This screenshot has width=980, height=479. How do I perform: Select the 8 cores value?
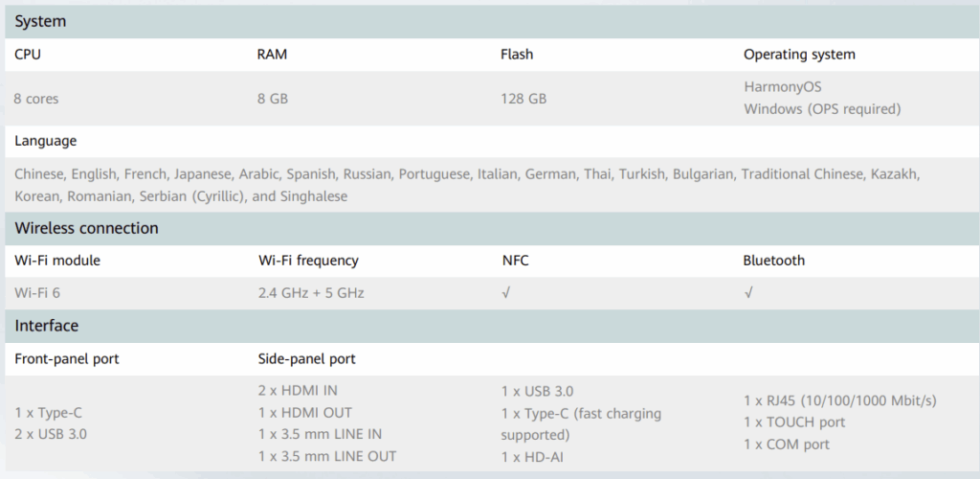pos(37,98)
